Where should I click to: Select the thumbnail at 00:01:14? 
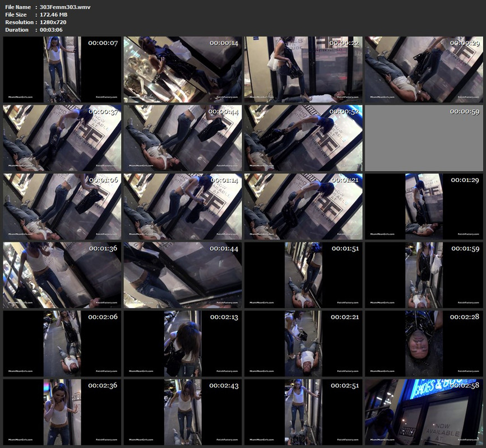click(x=183, y=207)
